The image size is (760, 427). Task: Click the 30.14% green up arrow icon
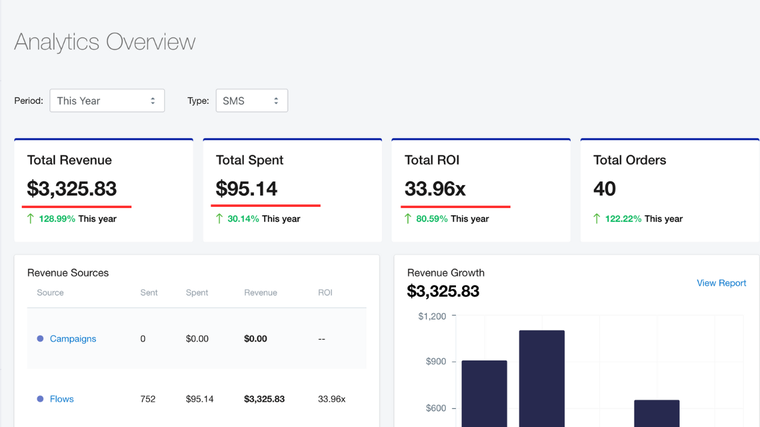coord(219,219)
